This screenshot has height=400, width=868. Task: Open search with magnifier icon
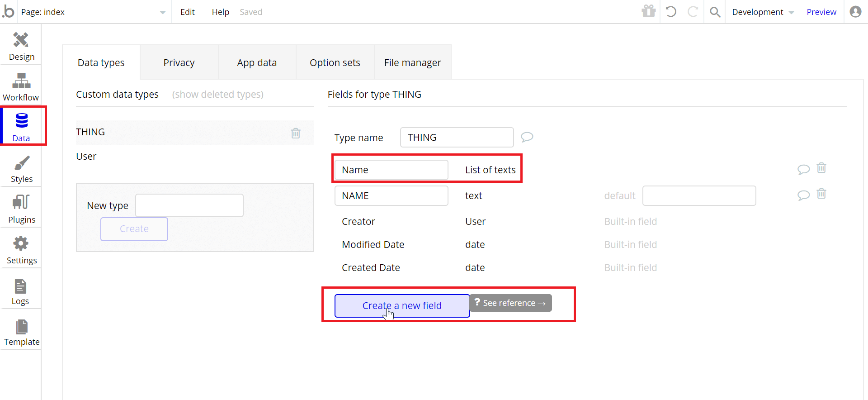[715, 12]
